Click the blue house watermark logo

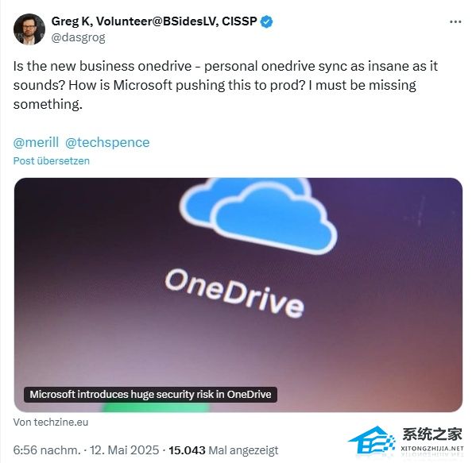click(x=372, y=439)
